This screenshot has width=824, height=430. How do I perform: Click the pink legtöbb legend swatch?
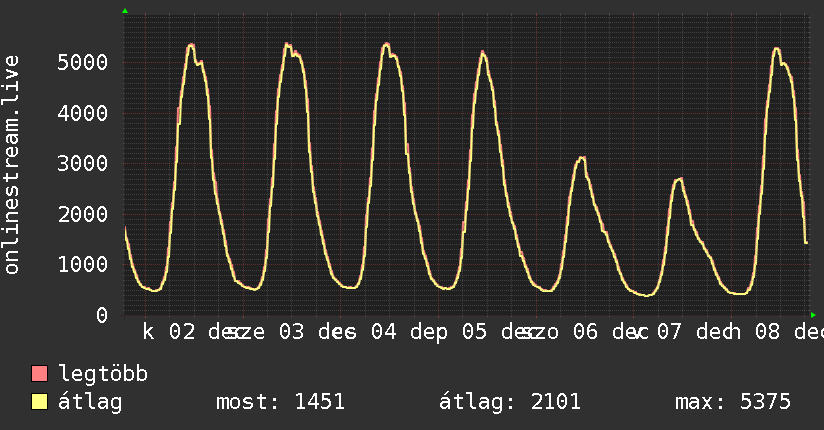(x=39, y=373)
